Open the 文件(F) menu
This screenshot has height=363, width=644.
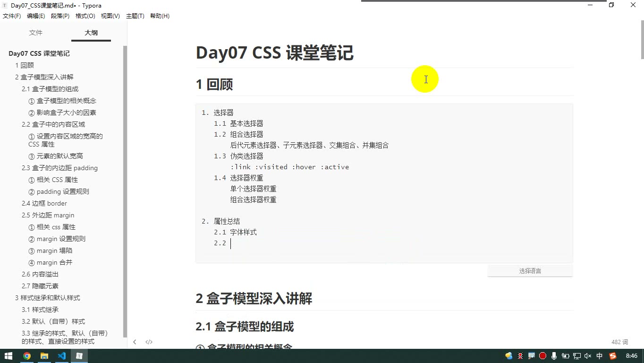click(x=12, y=16)
